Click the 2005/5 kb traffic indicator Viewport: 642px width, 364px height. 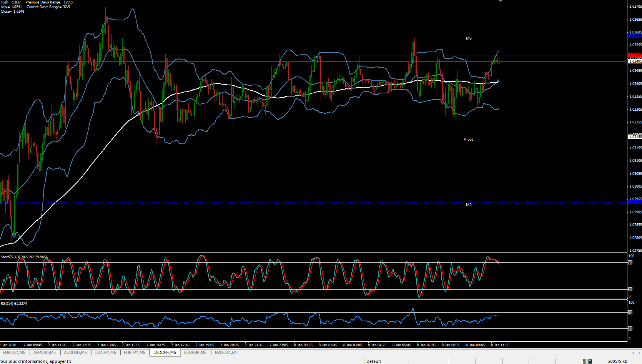point(617,361)
